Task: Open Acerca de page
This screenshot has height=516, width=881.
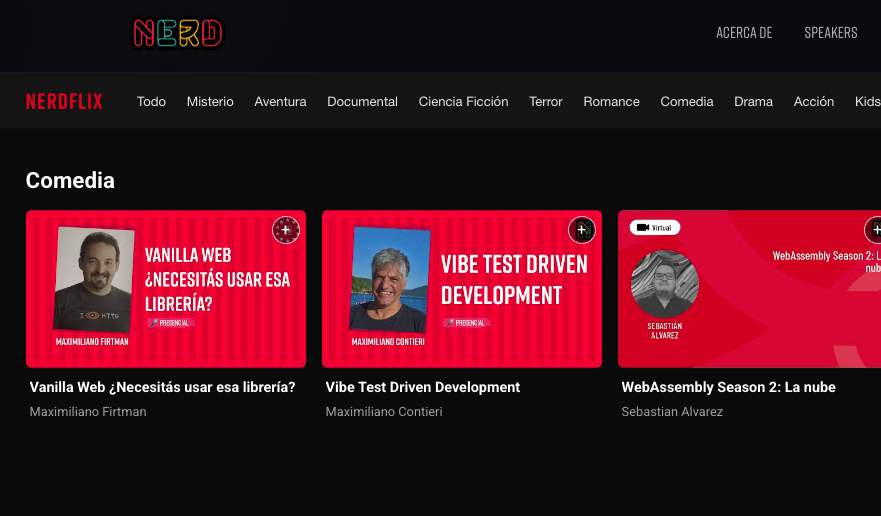Action: (x=744, y=33)
